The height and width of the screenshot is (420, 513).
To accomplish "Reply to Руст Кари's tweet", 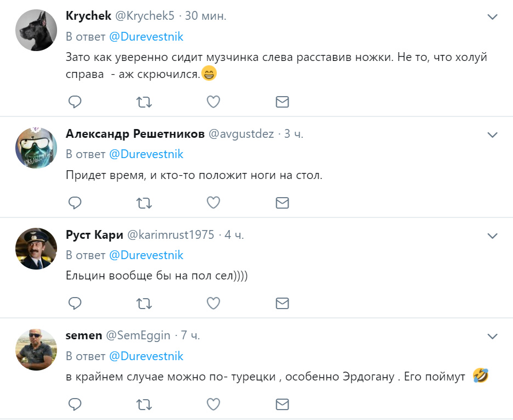I will coord(75,304).
